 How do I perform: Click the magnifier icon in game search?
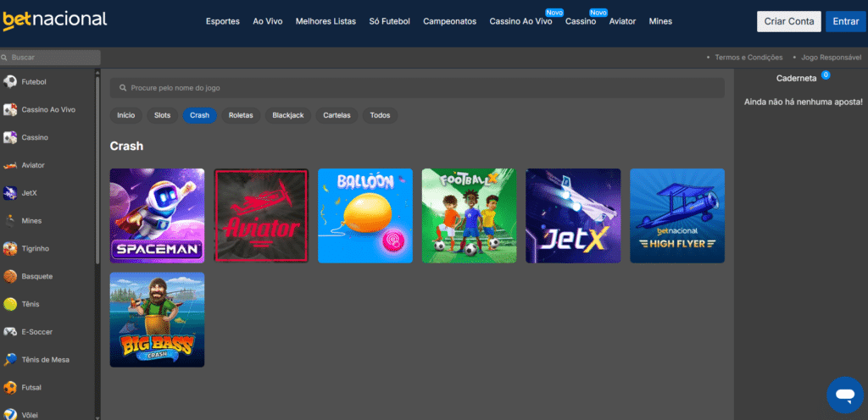123,88
